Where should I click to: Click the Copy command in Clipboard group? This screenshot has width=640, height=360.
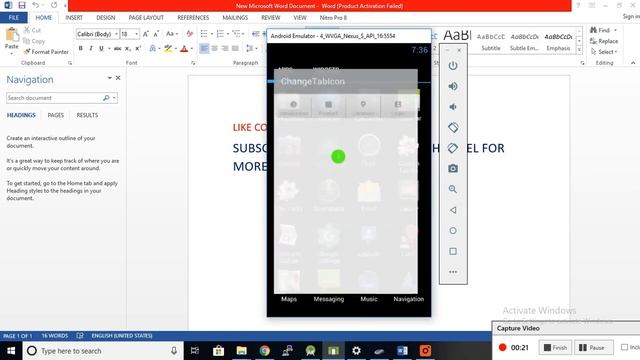coord(34,41)
